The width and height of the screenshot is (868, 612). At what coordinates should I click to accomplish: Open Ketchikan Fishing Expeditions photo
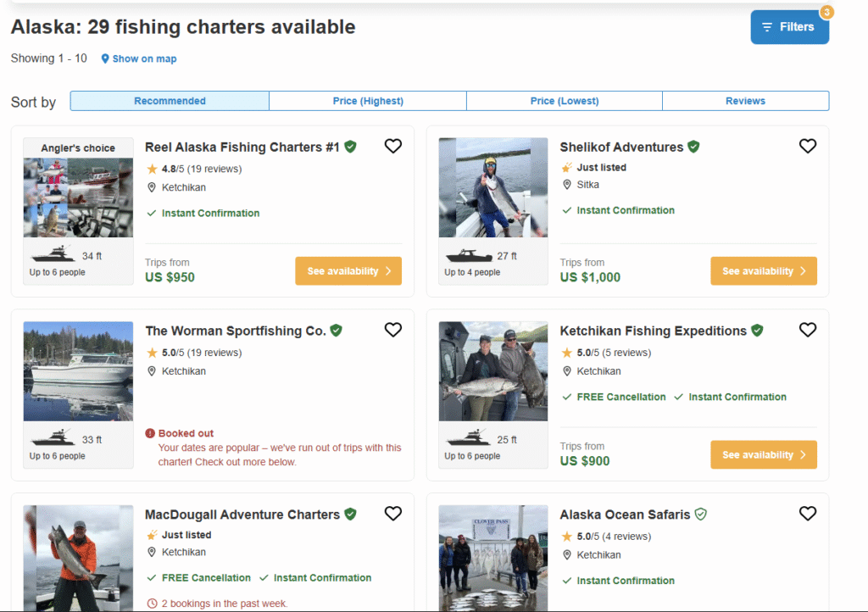[x=493, y=371]
